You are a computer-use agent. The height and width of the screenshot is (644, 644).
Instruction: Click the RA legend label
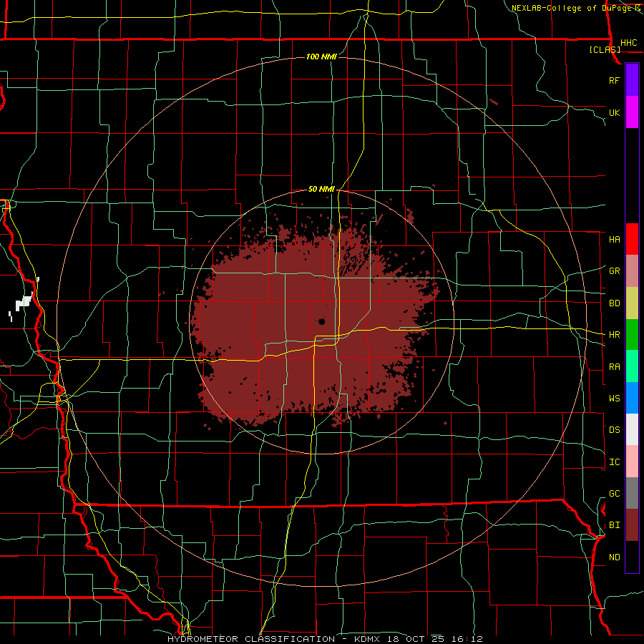pos(615,367)
